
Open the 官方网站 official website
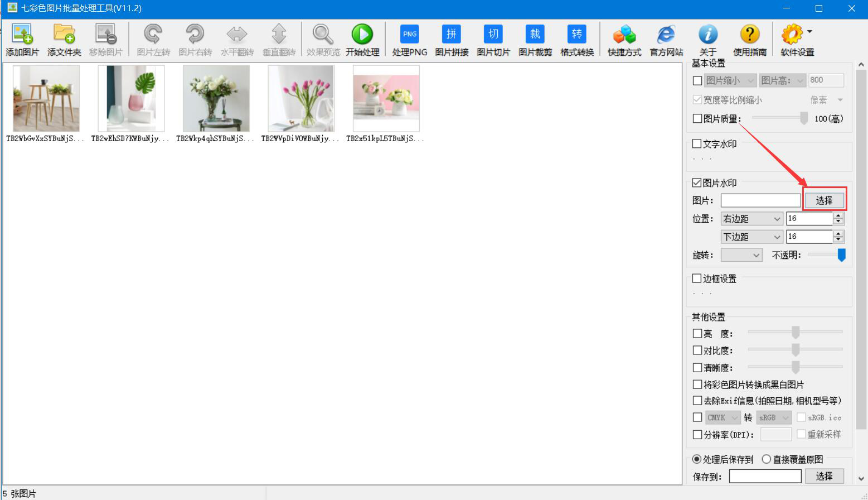click(x=666, y=40)
